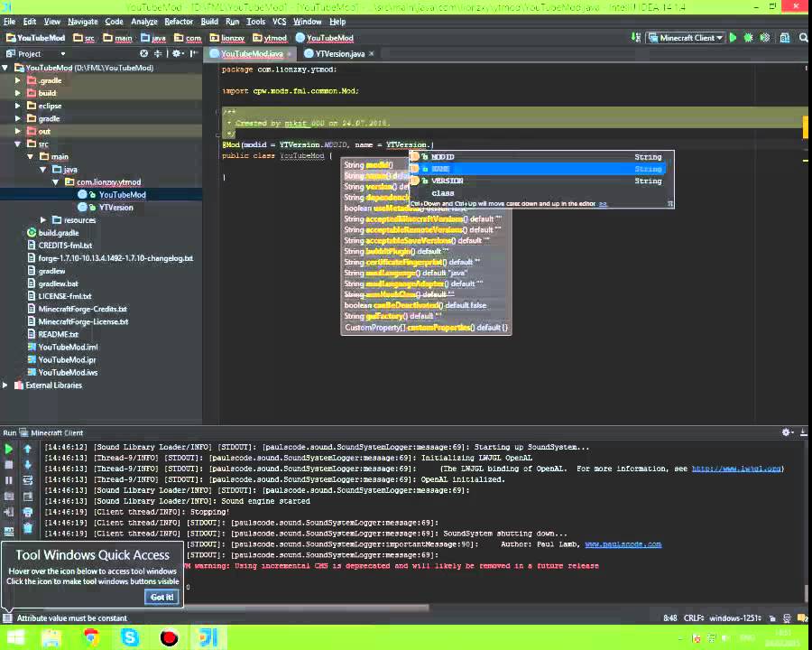Click the Run console horizontal scrollbar
This screenshot has height=650, width=812.
pos(307,608)
